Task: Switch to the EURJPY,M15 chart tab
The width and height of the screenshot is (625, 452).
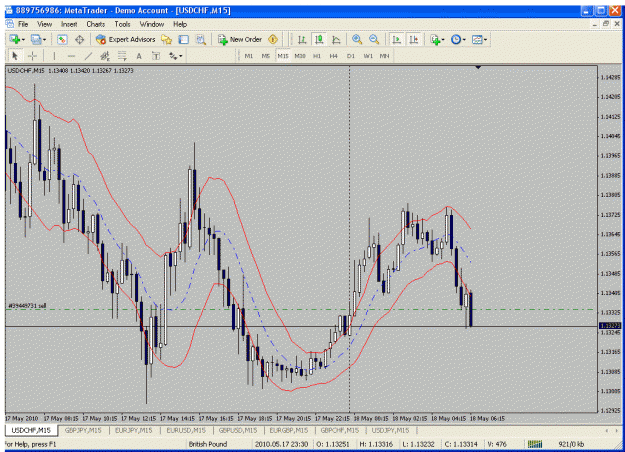Action: click(x=134, y=430)
